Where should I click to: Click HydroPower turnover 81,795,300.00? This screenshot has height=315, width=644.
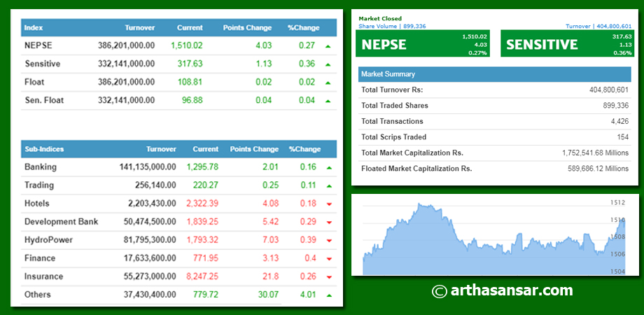[x=150, y=240]
